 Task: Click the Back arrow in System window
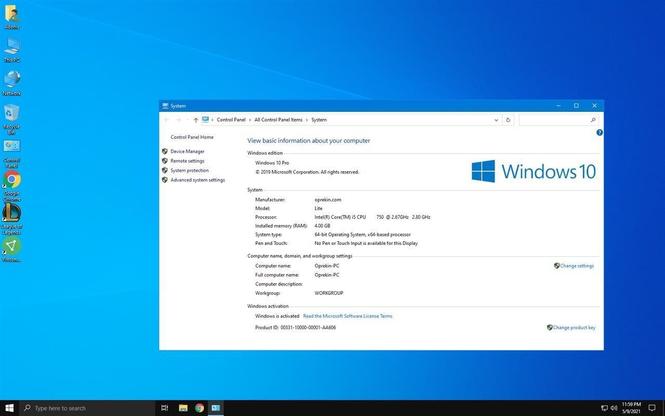tap(166, 120)
